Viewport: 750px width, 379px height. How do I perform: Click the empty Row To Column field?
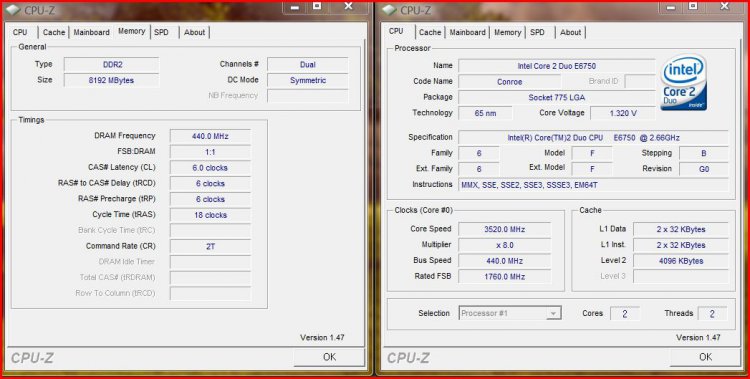[210, 293]
